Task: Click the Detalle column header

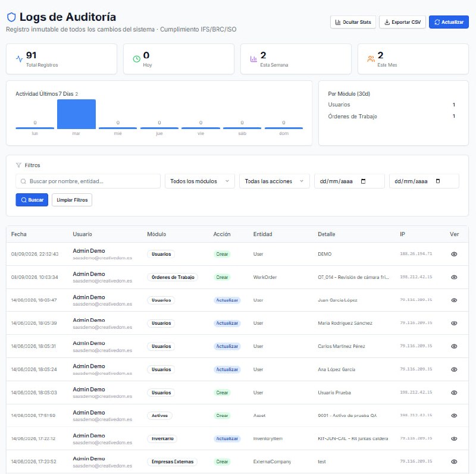Action: pyautogui.click(x=326, y=234)
